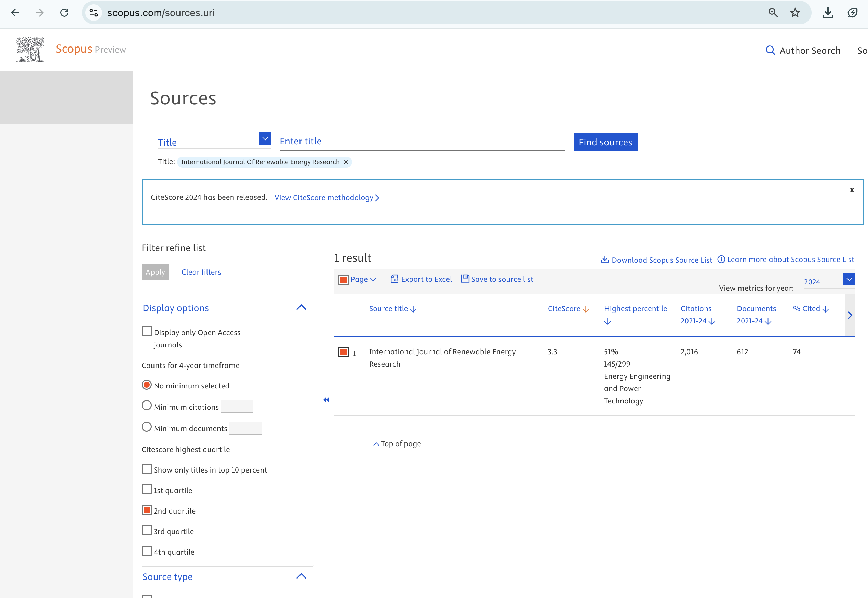Sort by Highest percentile arrow
The width and height of the screenshot is (868, 598).
(607, 322)
